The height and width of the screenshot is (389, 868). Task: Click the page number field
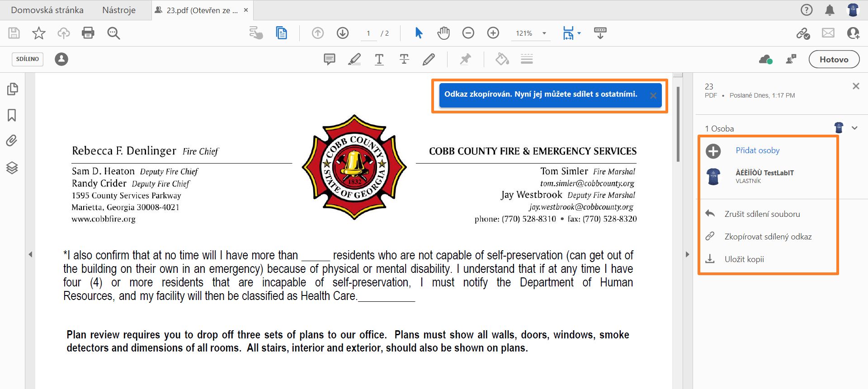coord(368,33)
